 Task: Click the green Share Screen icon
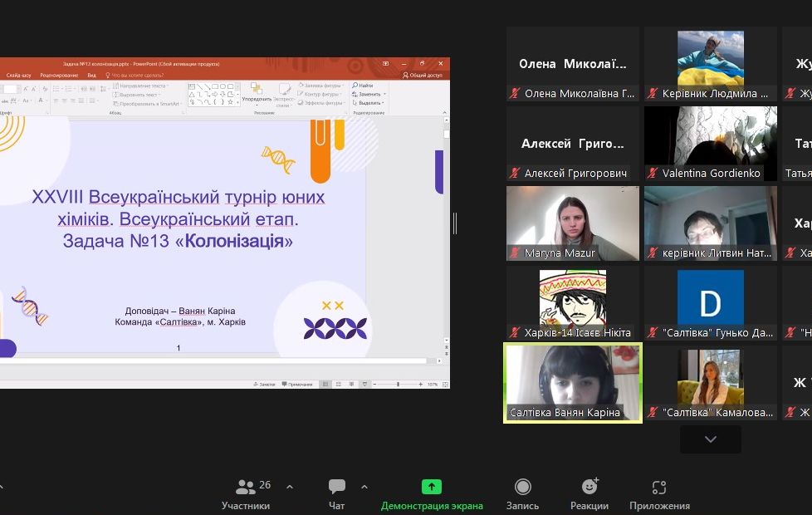(432, 487)
